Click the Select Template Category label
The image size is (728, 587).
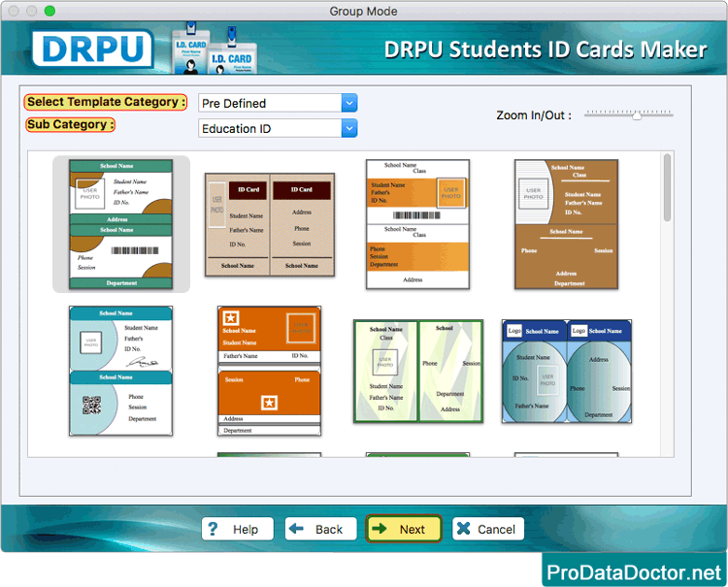[106, 102]
